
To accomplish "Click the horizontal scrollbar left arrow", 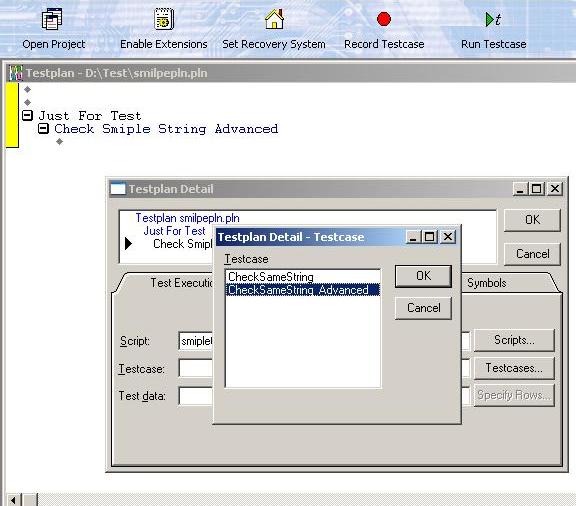I will point(14,500).
